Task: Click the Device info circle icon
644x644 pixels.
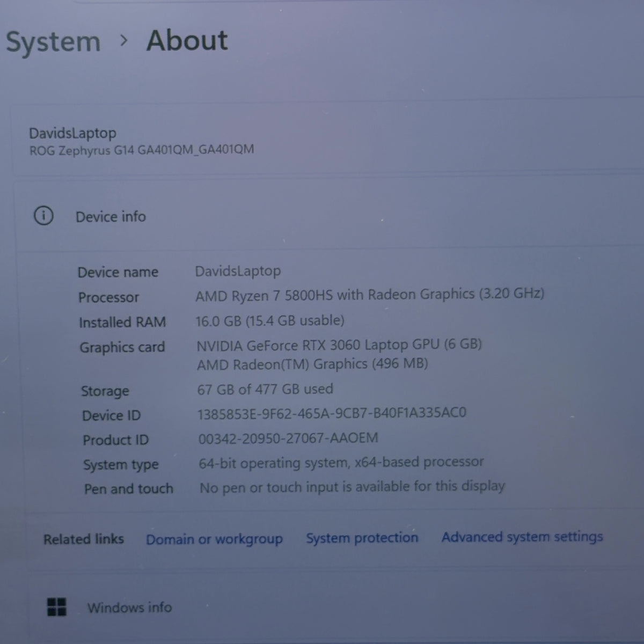Action: point(43,216)
